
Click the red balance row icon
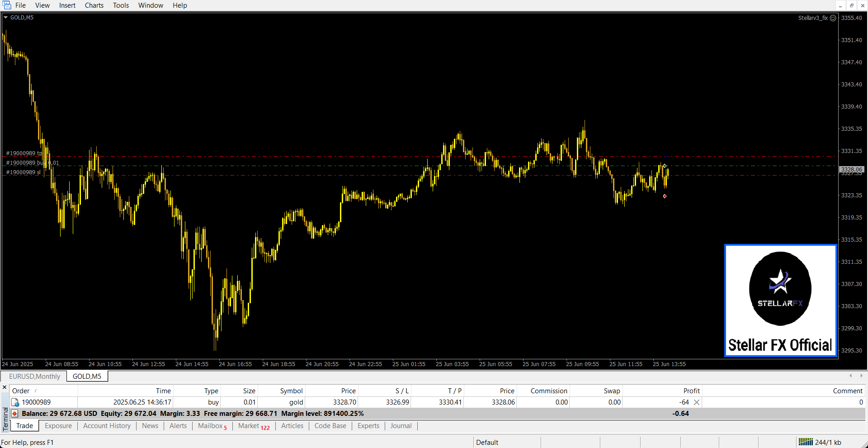[x=14, y=414]
